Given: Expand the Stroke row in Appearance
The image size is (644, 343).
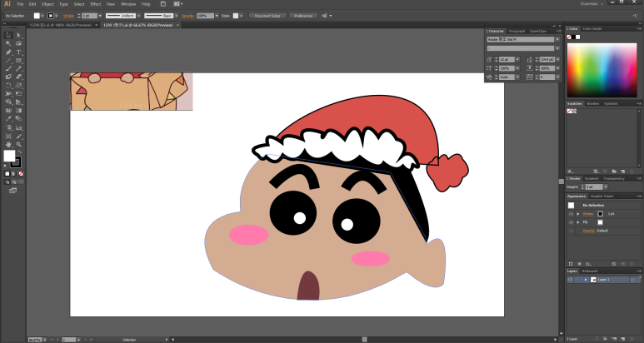Looking at the screenshot, I should pyautogui.click(x=578, y=214).
